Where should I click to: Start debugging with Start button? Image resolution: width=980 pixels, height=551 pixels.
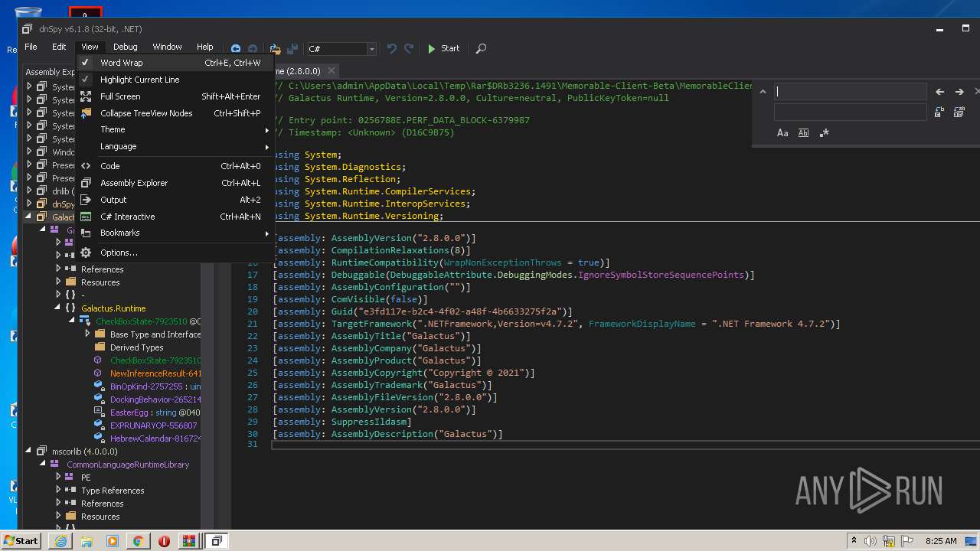pyautogui.click(x=444, y=48)
